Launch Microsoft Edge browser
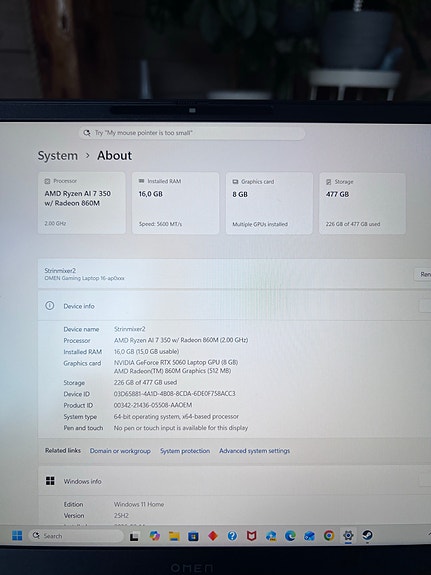This screenshot has height=575, width=431. 290,536
